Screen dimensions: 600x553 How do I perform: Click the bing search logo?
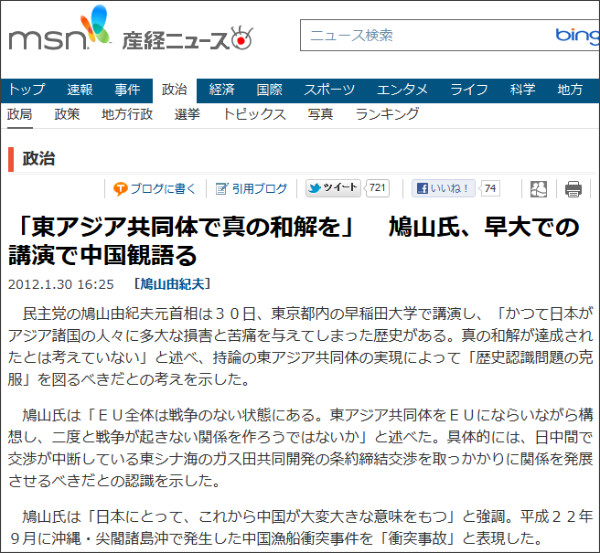[x=577, y=35]
